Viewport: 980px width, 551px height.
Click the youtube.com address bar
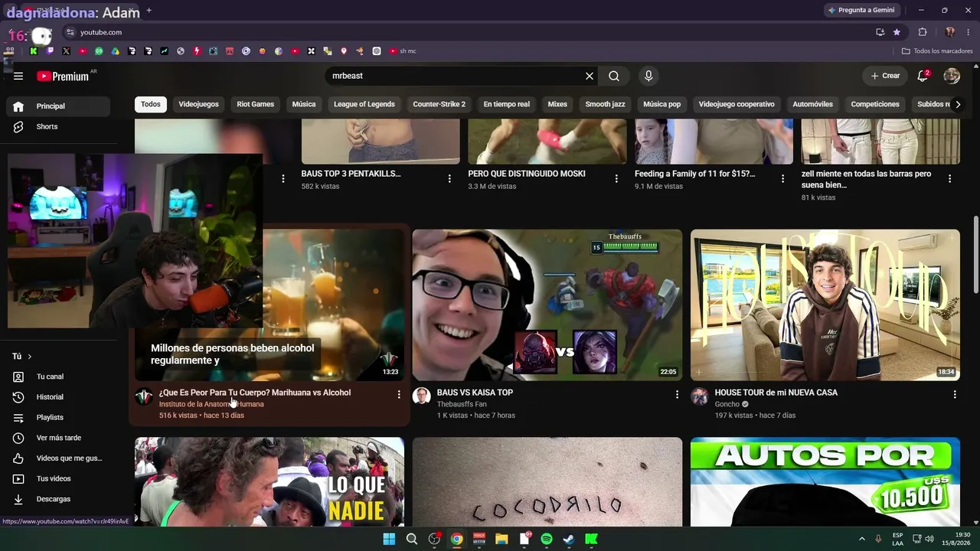point(467,32)
